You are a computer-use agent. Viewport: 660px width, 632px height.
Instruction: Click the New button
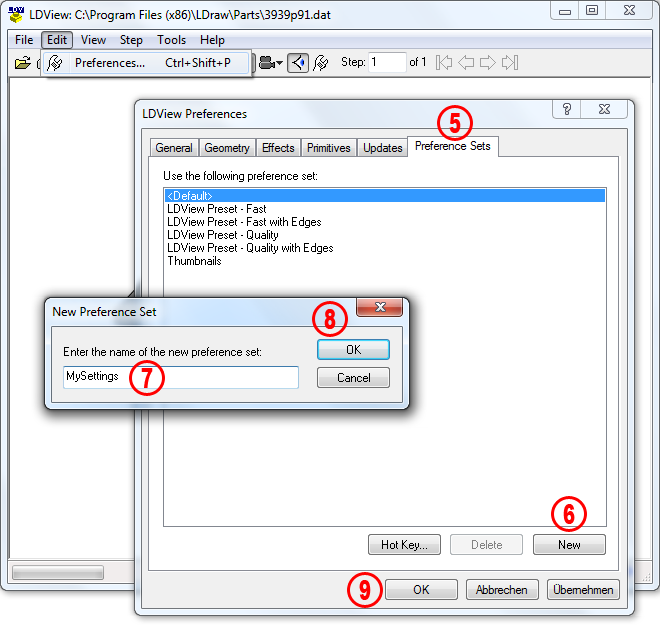[x=569, y=545]
